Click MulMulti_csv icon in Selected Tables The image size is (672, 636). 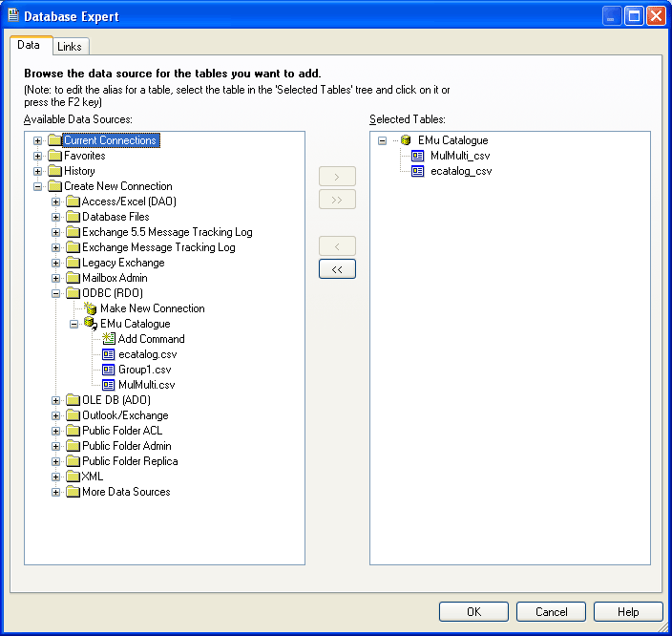point(418,156)
